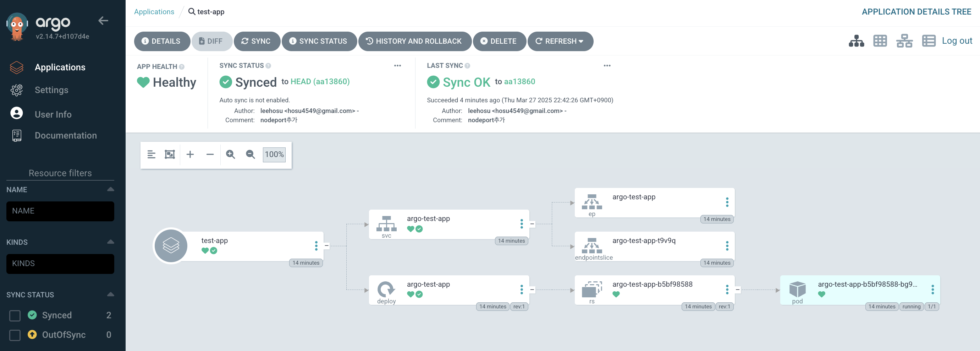Select argo-test-app deploy node icon
The image size is (980, 351).
point(386,289)
